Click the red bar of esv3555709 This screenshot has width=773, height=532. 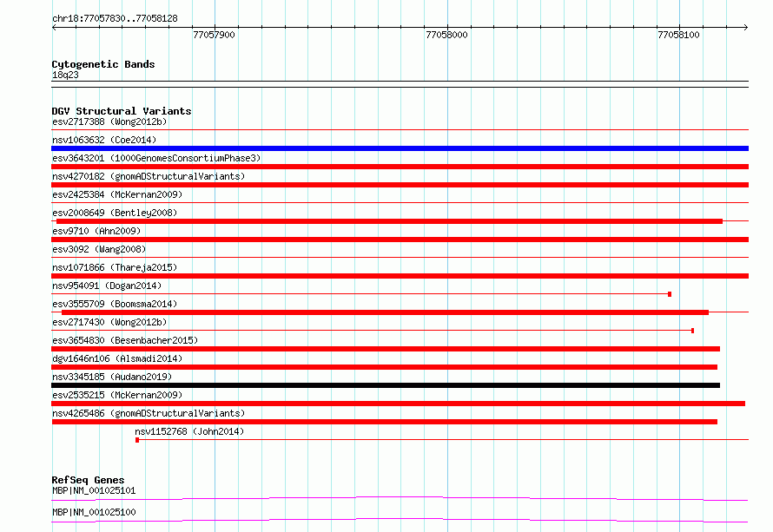(385, 312)
